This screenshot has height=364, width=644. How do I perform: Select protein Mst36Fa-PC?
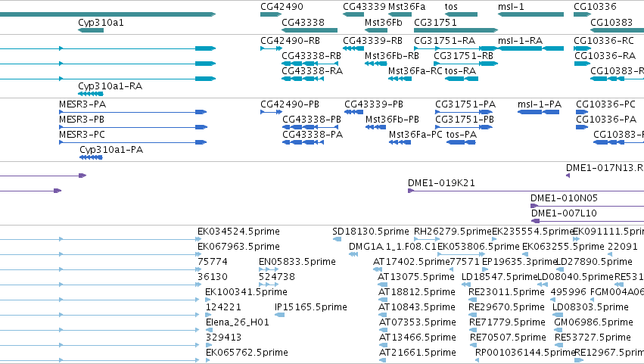point(400,142)
